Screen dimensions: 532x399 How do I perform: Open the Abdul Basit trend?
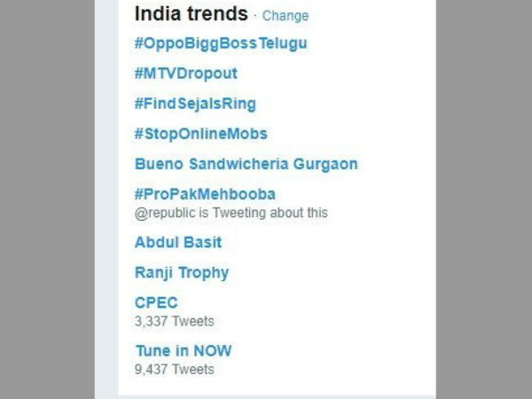[x=178, y=242]
